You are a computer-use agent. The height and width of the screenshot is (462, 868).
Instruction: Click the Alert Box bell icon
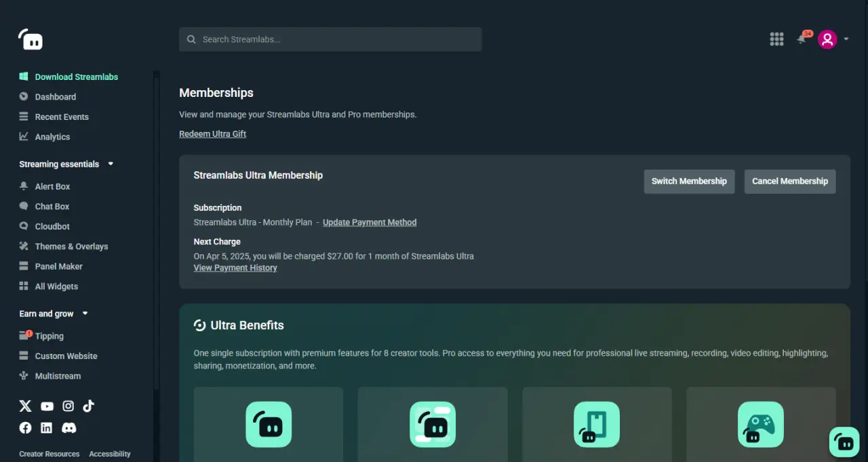(x=24, y=186)
